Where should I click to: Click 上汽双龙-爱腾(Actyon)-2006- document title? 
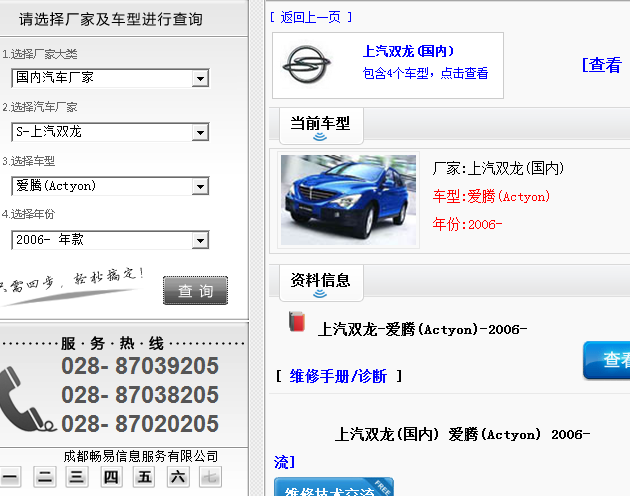422,330
